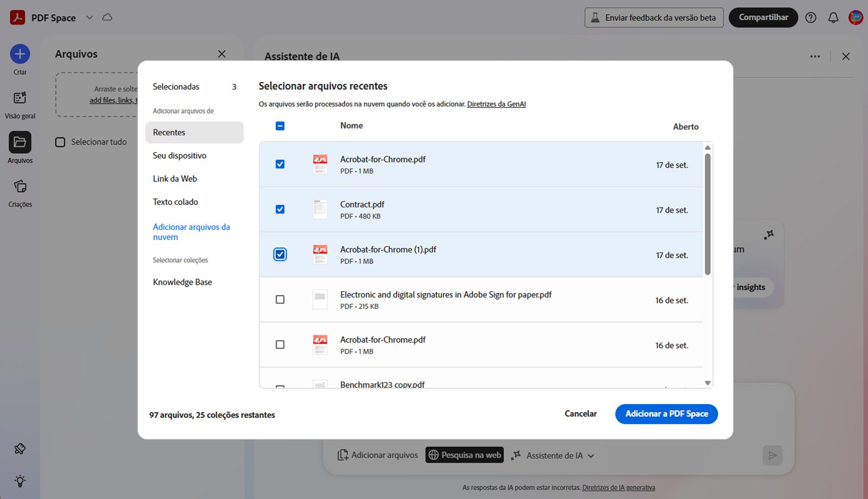Click the Contract.pdf file thumbnail
The width and height of the screenshot is (868, 499).
pos(320,209)
